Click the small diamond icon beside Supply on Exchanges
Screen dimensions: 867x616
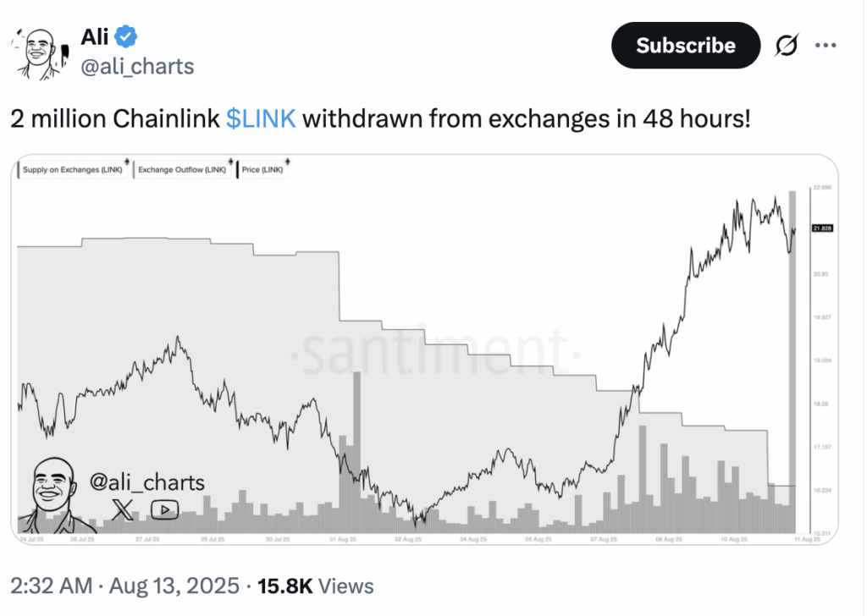click(x=127, y=162)
